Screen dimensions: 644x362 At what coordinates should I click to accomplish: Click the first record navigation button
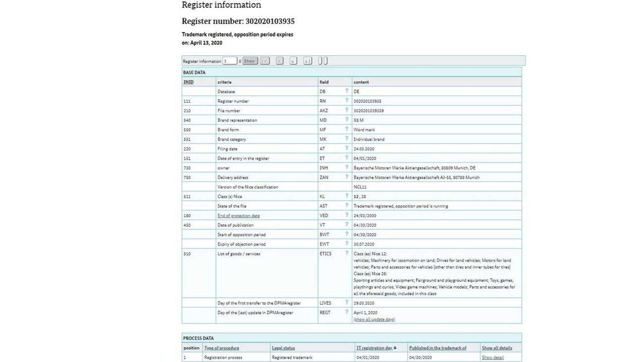(x=265, y=61)
